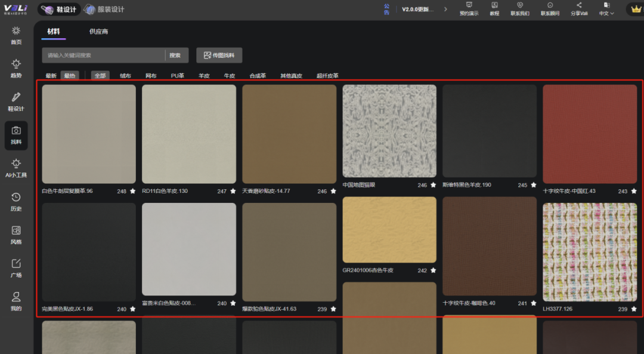Open the 首页 home page in sidebar
644x354 pixels.
coord(16,35)
